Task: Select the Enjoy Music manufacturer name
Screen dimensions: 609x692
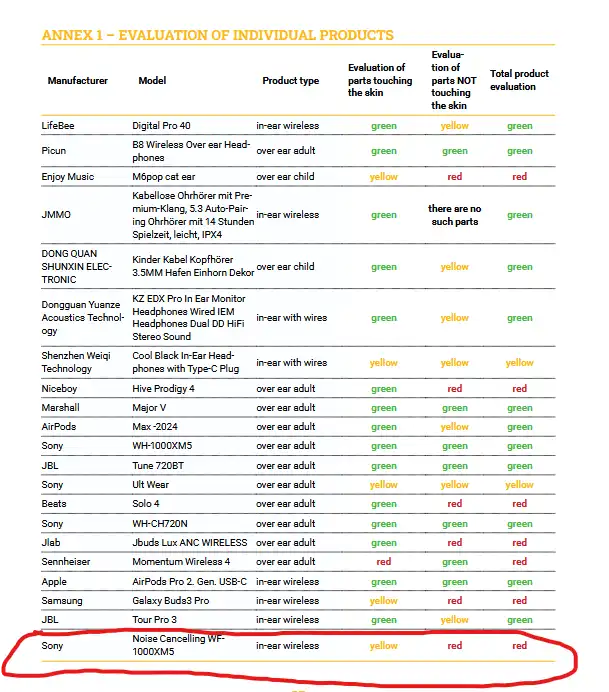Action: (68, 177)
